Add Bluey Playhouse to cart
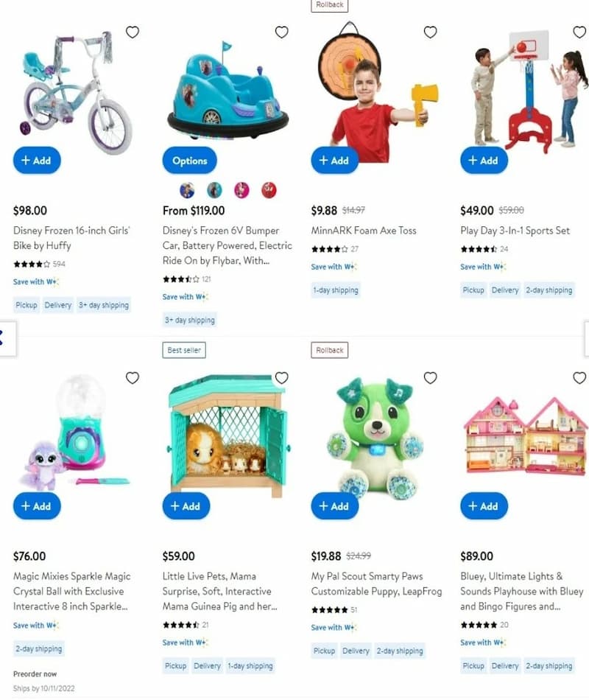 tap(484, 505)
